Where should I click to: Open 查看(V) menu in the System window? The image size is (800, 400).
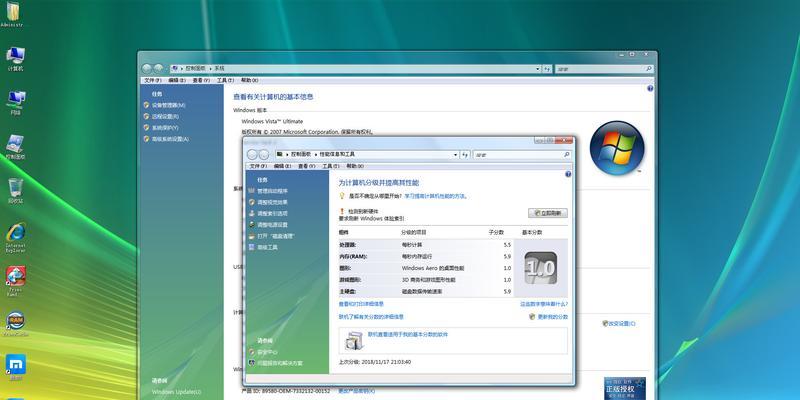coord(201,81)
